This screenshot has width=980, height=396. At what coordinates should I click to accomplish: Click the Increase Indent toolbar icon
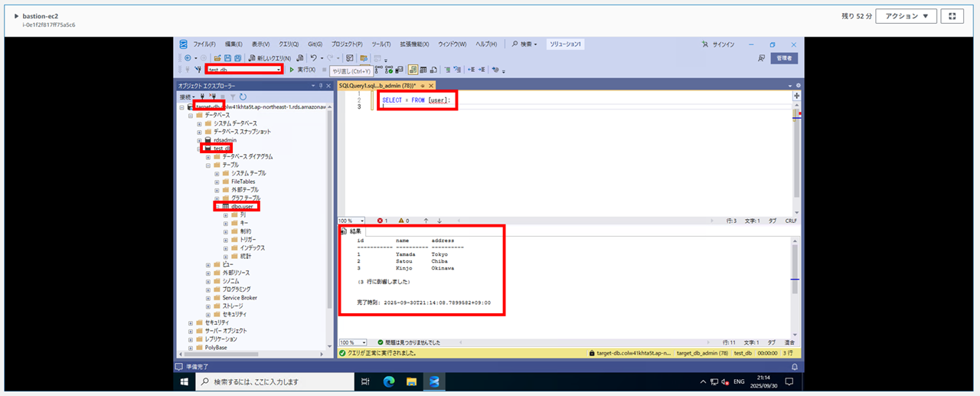(481, 70)
